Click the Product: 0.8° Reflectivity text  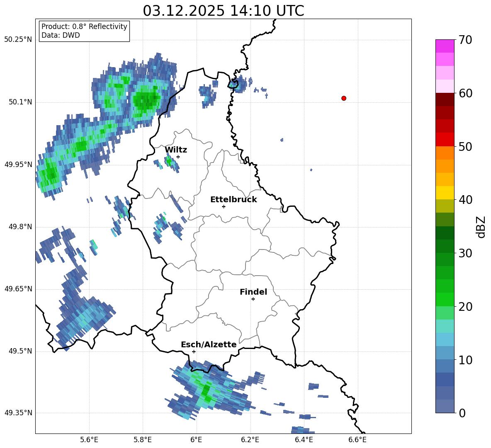[x=84, y=26]
